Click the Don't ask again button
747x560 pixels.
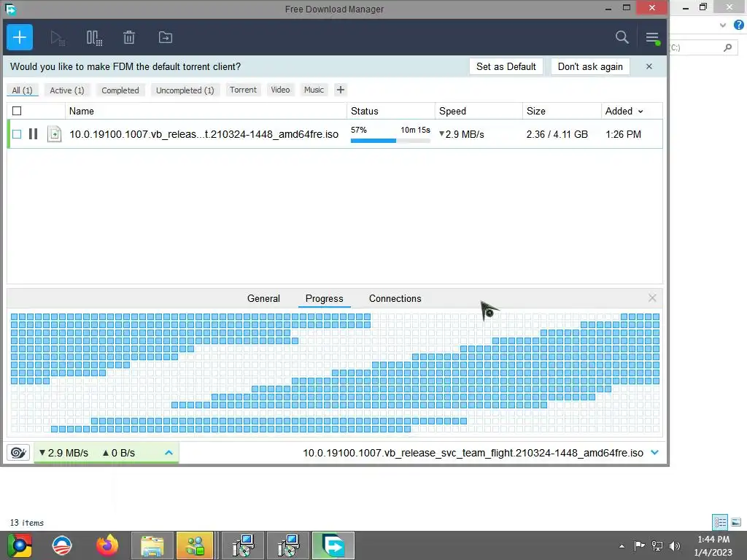point(590,66)
